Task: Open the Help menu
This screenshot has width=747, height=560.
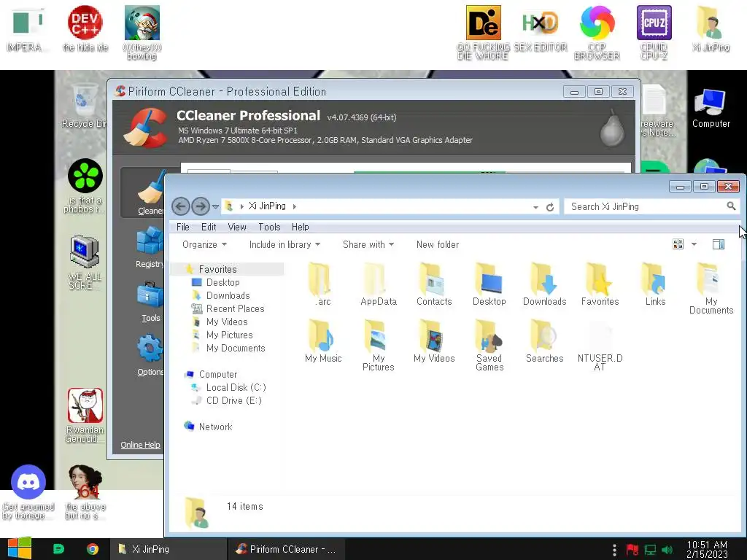Action: tap(300, 227)
